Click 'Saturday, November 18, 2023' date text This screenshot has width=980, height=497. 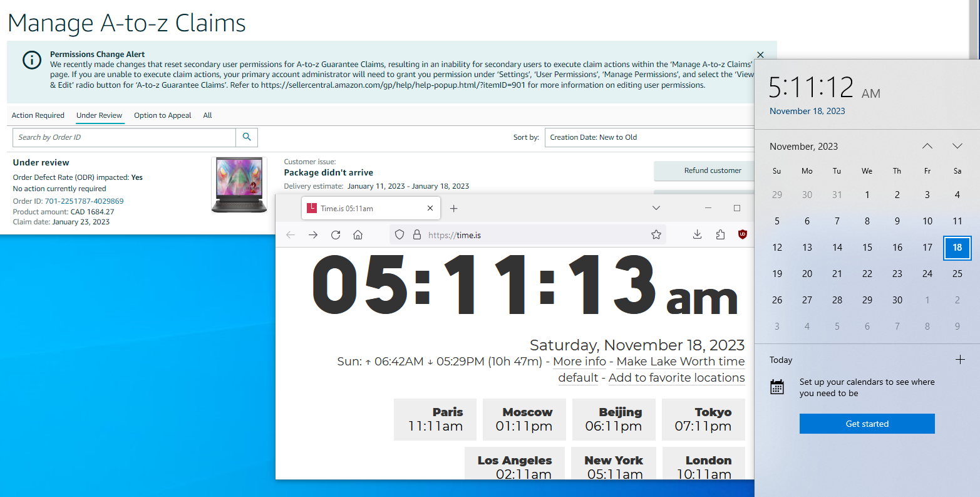click(637, 345)
